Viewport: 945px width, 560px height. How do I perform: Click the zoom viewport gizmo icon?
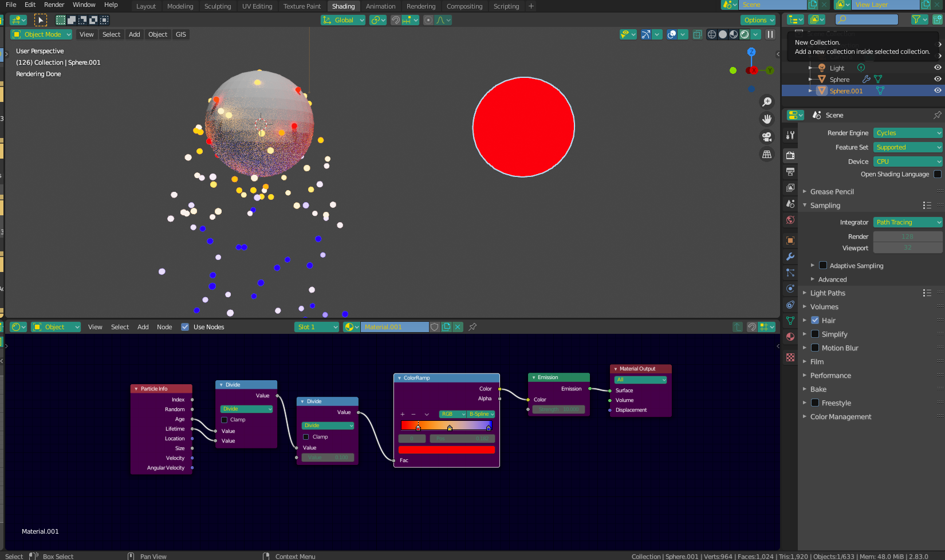pyautogui.click(x=767, y=101)
